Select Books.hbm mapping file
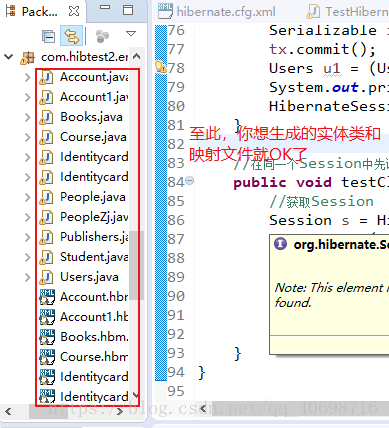 pyautogui.click(x=94, y=337)
